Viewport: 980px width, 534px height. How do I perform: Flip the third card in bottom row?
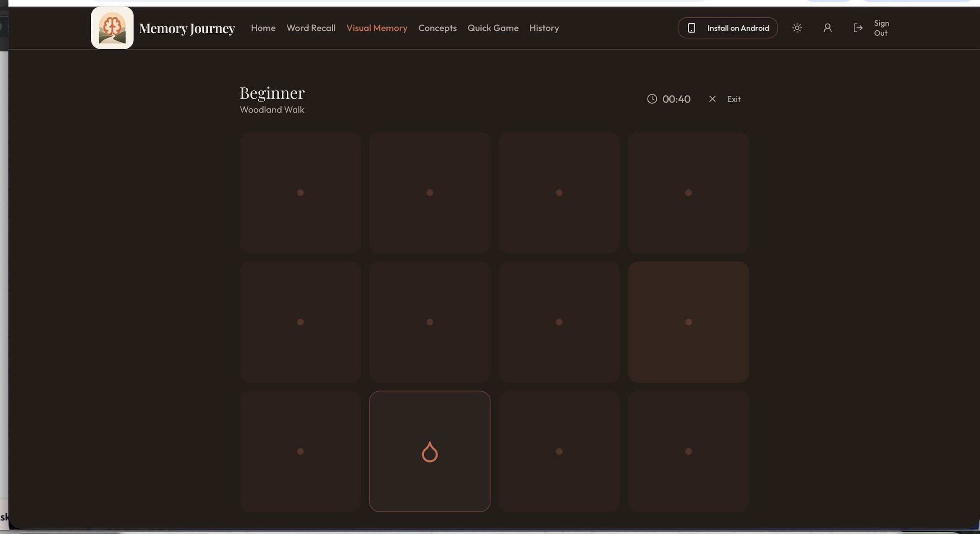click(x=559, y=451)
